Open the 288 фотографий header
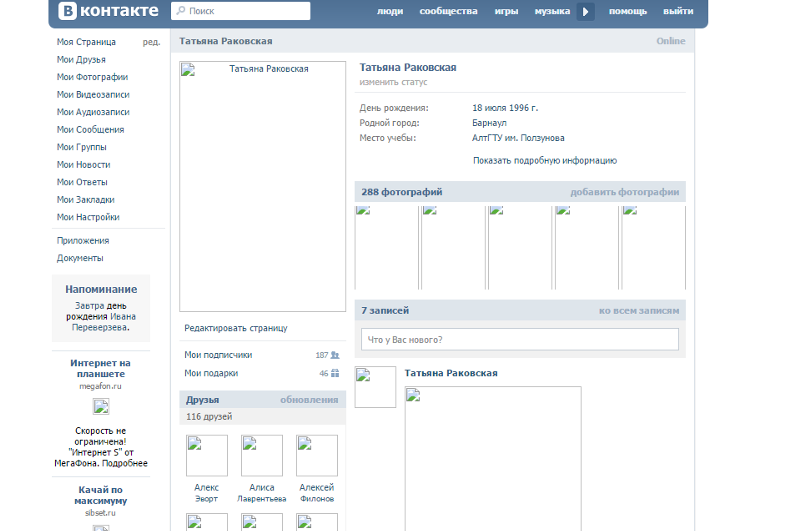Image resolution: width=800 pixels, height=531 pixels. click(402, 192)
